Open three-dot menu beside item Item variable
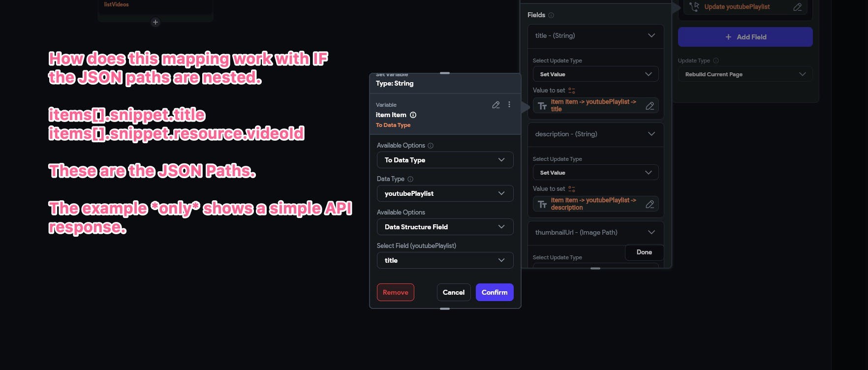868x370 pixels. (x=509, y=105)
